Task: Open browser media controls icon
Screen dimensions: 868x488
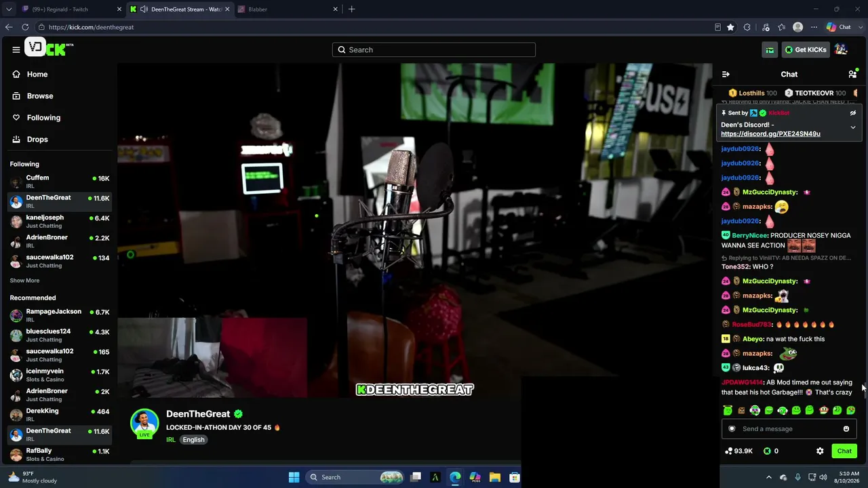Action: click(766, 27)
